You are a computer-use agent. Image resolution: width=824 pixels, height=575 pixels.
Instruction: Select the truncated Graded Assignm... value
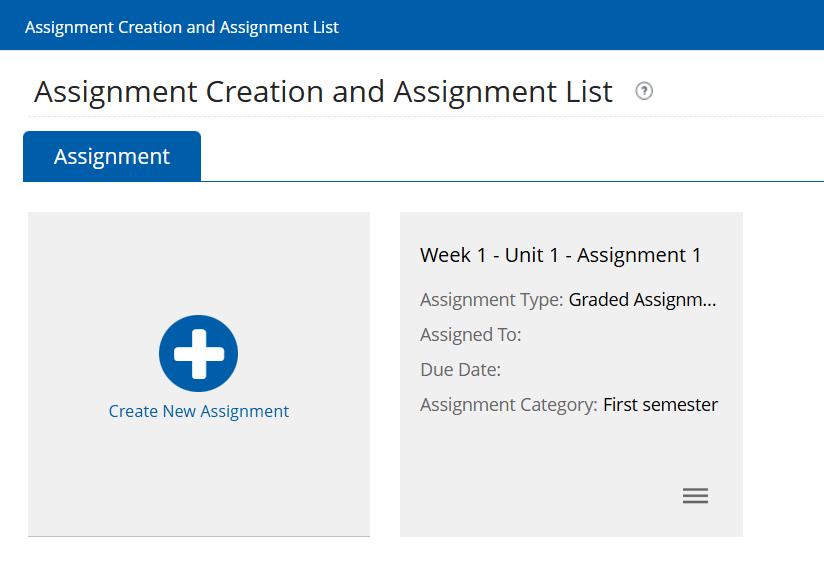(642, 299)
